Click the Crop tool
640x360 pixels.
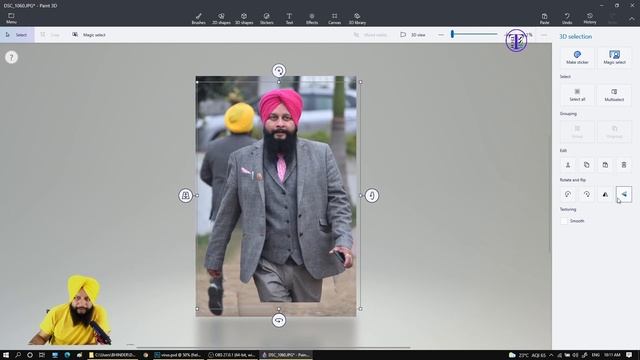50,35
